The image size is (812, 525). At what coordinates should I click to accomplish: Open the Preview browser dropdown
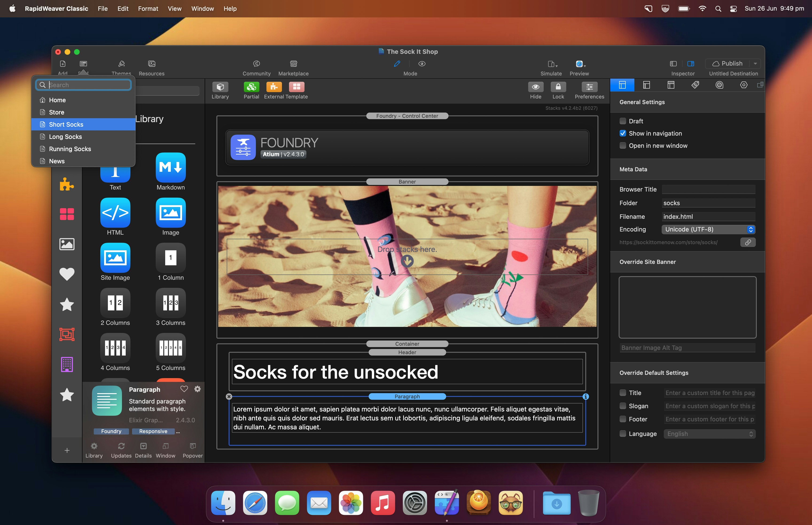(580, 64)
